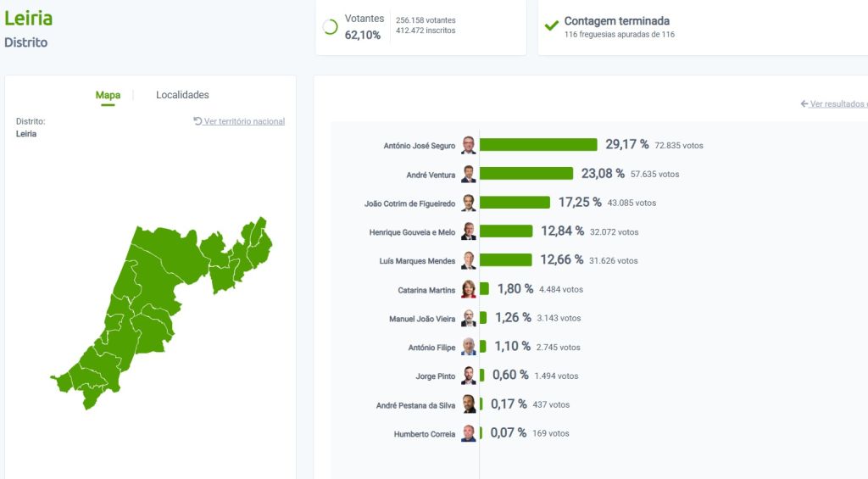Click João Cotrim de Figueiredo's photo

[x=468, y=203]
